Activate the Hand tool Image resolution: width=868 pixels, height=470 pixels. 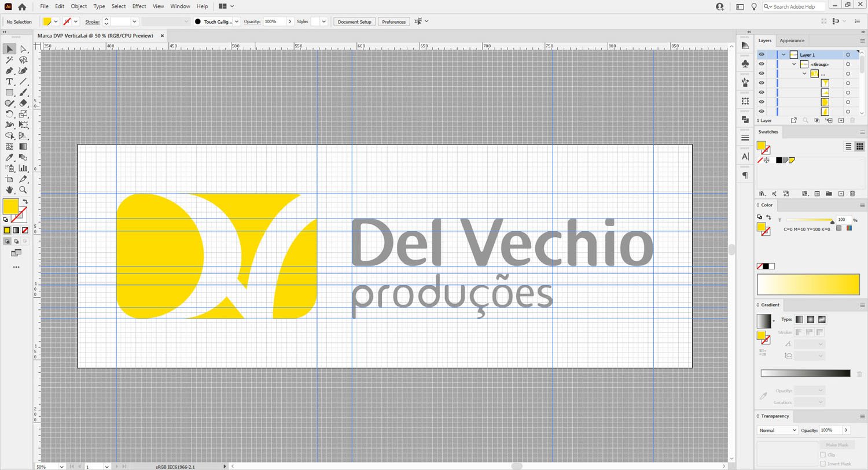pos(9,190)
